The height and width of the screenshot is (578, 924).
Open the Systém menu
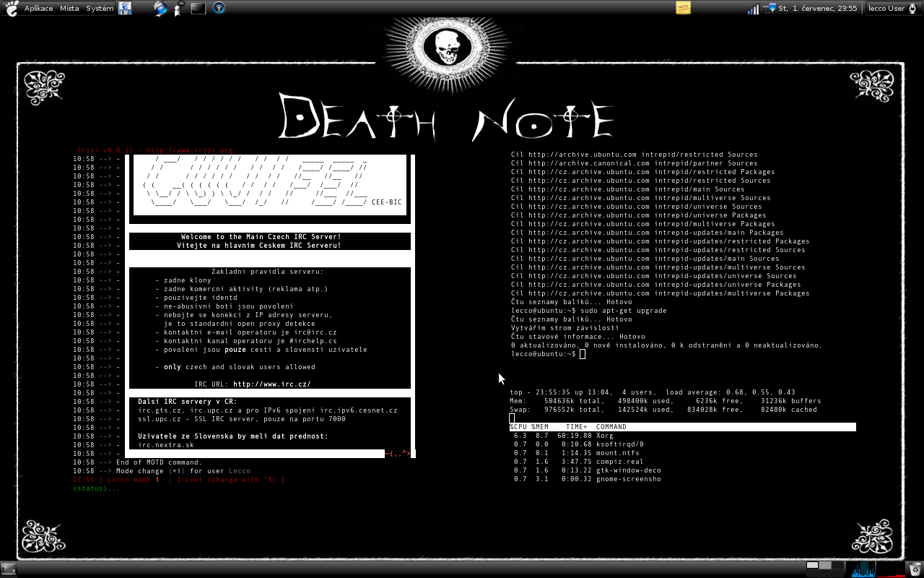(x=100, y=9)
